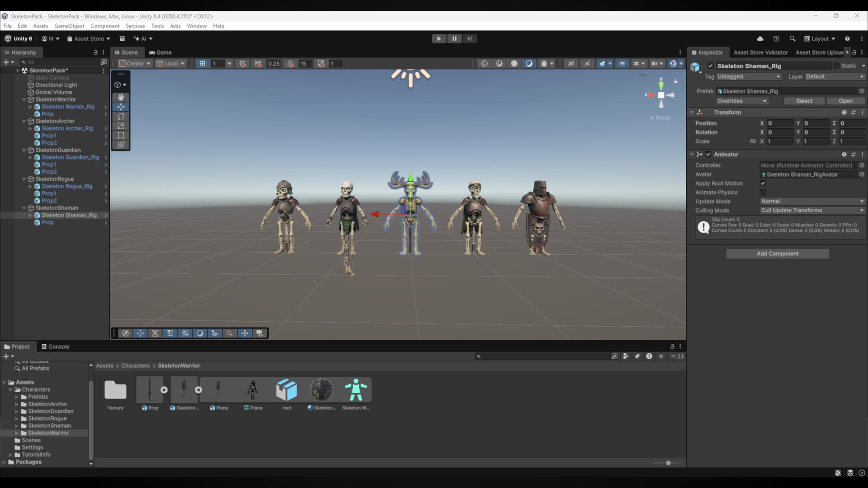Open Culling Mode dropdown
This screenshot has height=488, width=868.
click(x=812, y=211)
